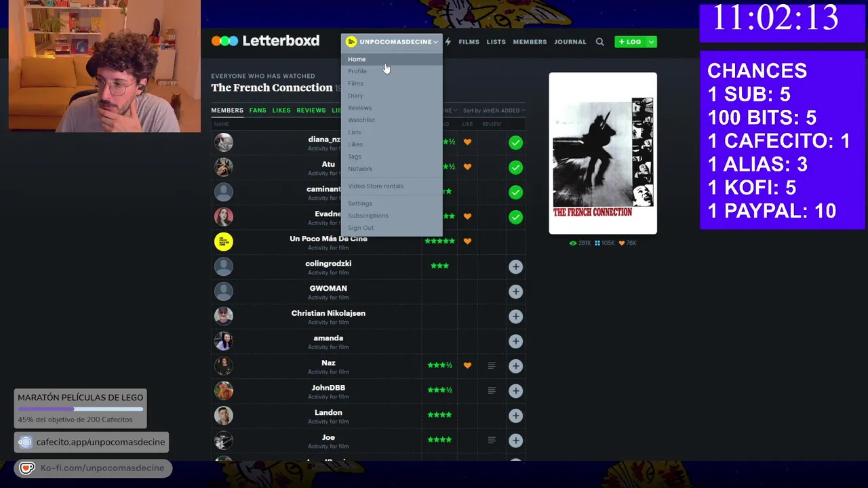Viewport: 868px width, 488px height.
Task: Open Video Store rentals menu entry
Action: [x=376, y=186]
